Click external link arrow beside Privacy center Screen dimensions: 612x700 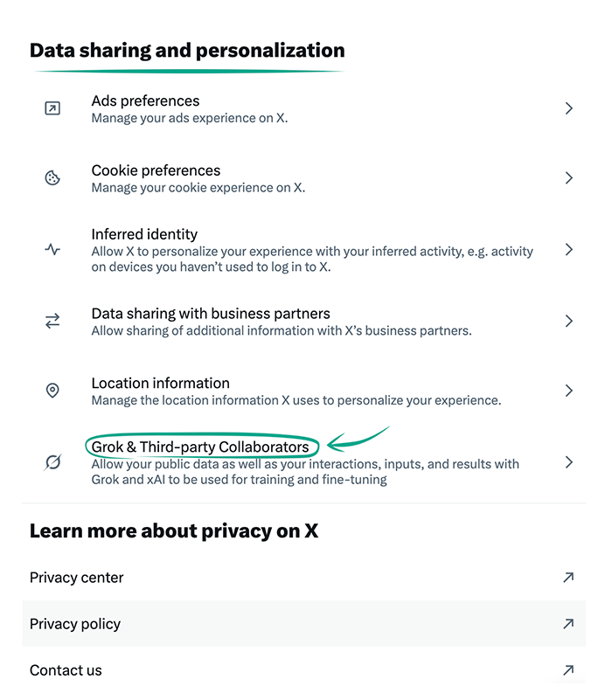coord(568,578)
